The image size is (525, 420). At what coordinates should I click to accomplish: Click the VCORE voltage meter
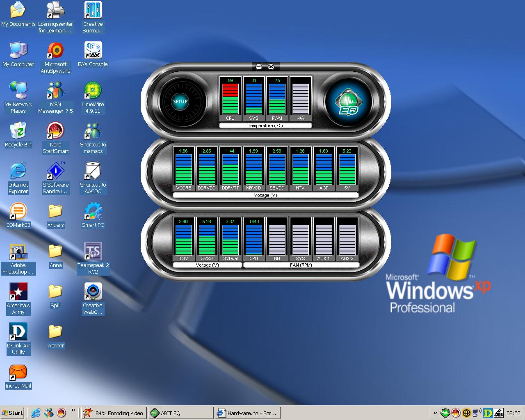click(x=184, y=169)
